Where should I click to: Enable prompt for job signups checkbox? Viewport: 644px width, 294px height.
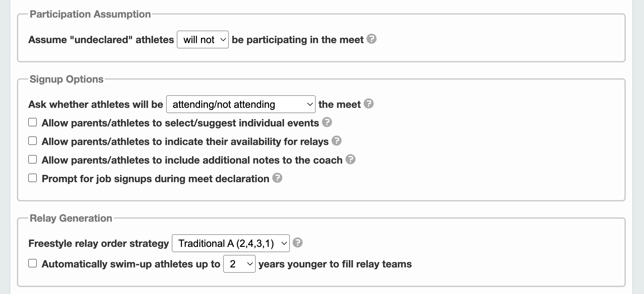point(32,178)
